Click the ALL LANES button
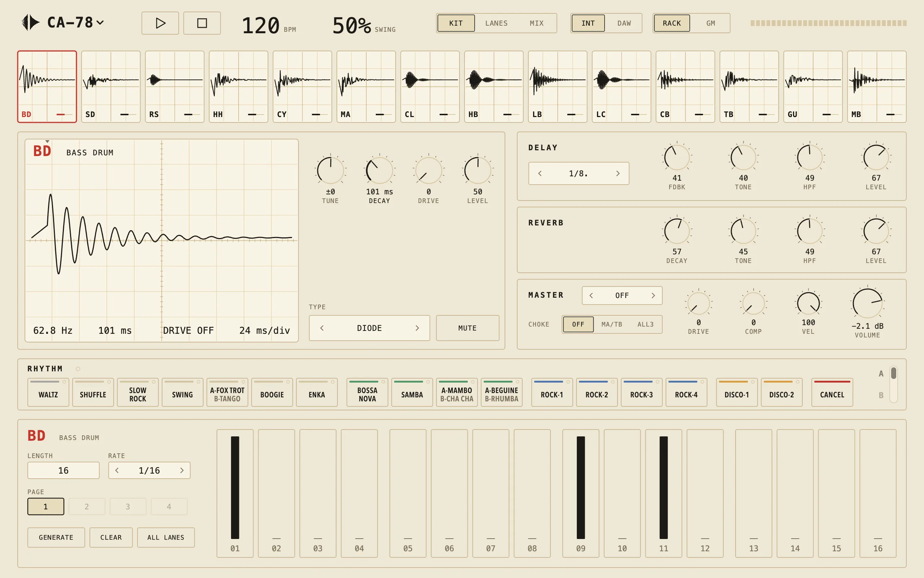924x578 pixels. (166, 538)
